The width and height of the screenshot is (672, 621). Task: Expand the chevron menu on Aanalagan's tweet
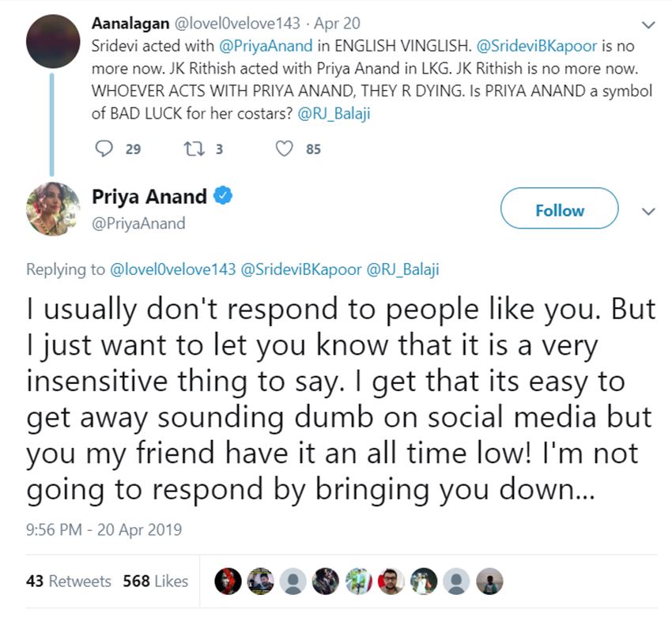click(x=649, y=25)
